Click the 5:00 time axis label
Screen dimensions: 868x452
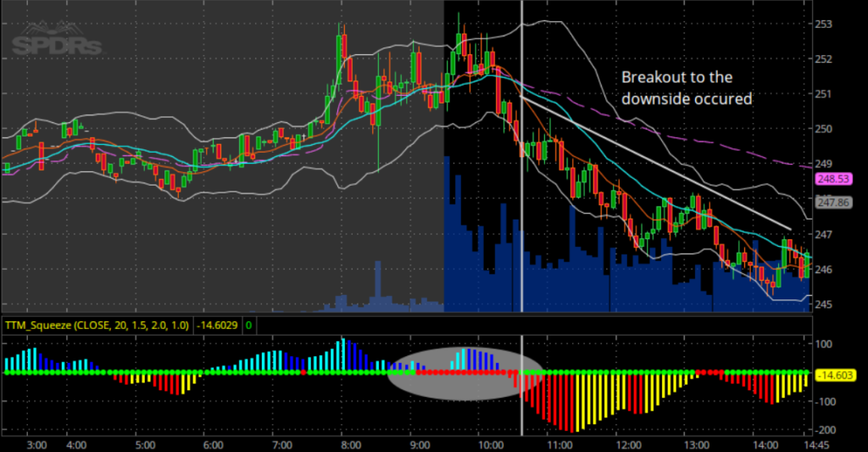pos(144,445)
